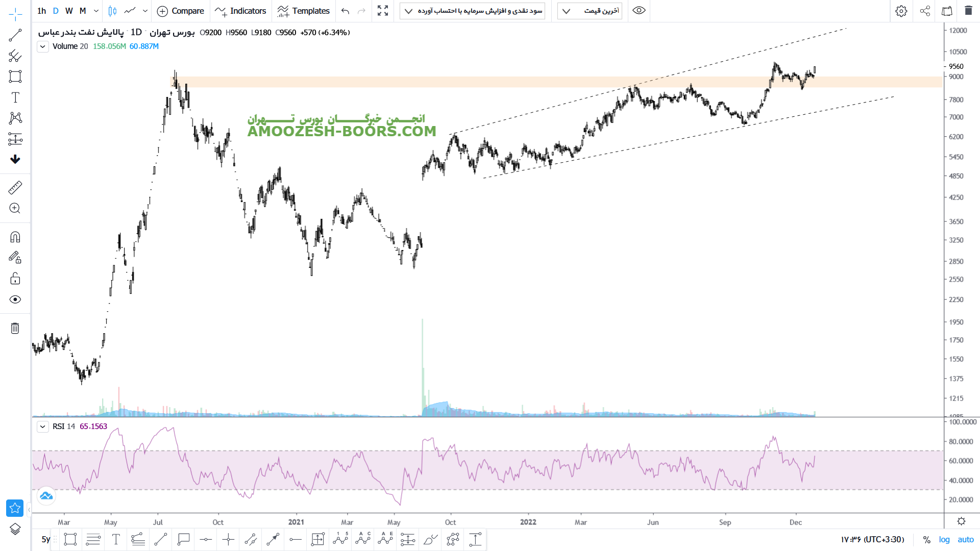Click the trash bin remove drawings icon

tap(15, 328)
